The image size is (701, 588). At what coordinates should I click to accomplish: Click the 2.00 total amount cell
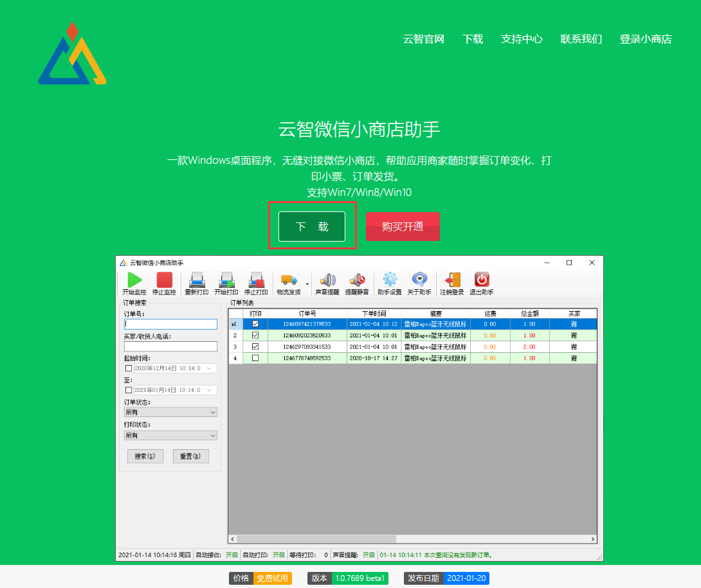[x=529, y=347]
